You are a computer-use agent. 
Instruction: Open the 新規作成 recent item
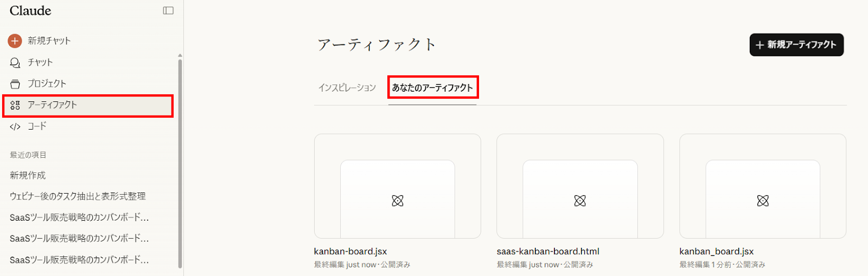click(x=28, y=175)
